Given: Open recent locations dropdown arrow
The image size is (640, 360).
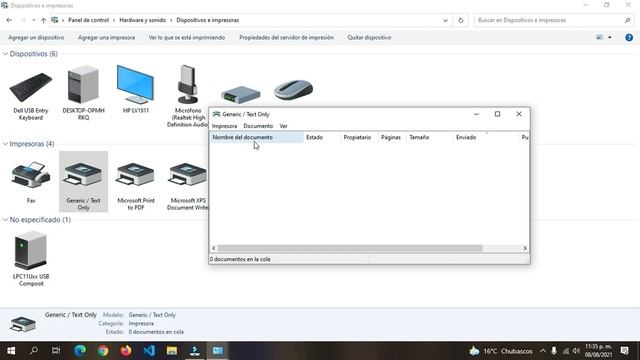Looking at the screenshot, I should point(33,20).
